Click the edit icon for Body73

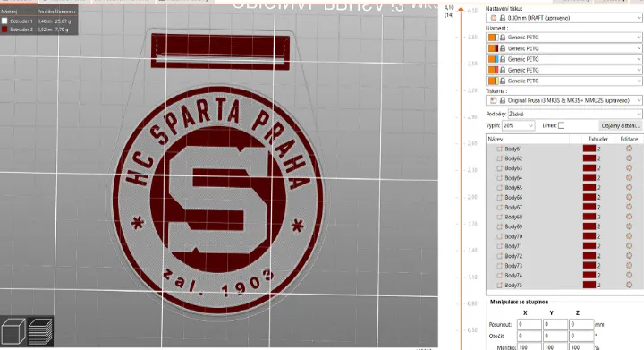click(629, 265)
